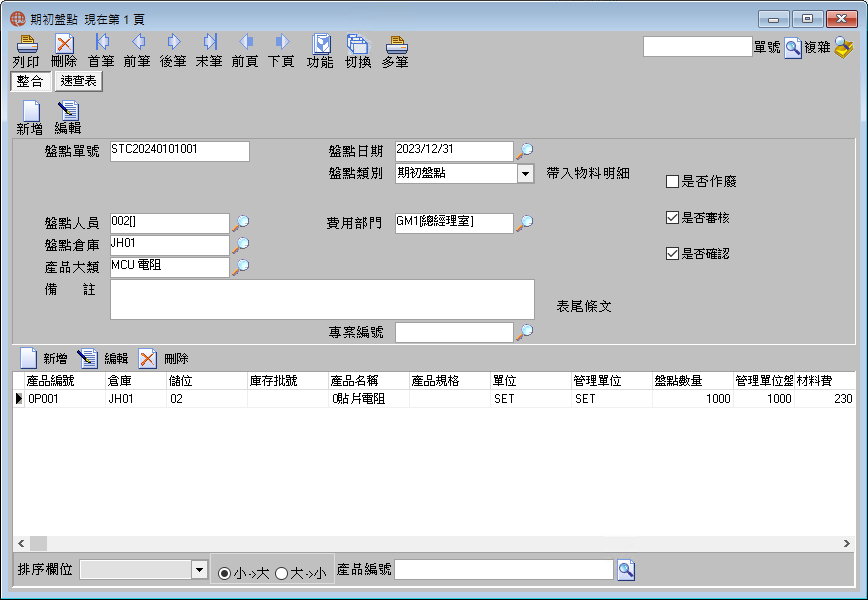Go to previous record with 前筆

138,43
